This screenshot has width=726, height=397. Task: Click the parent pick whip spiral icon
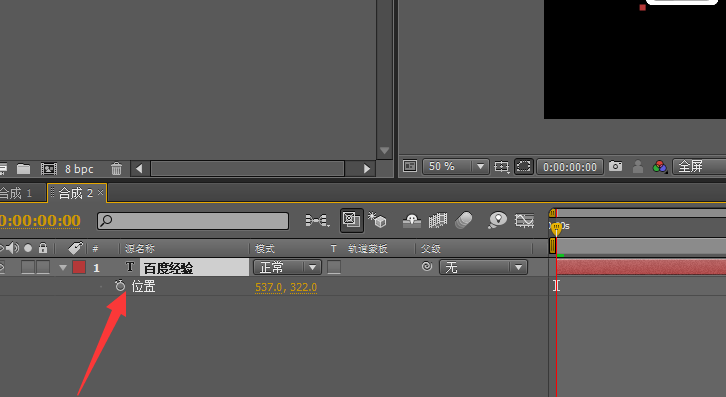tap(427, 267)
